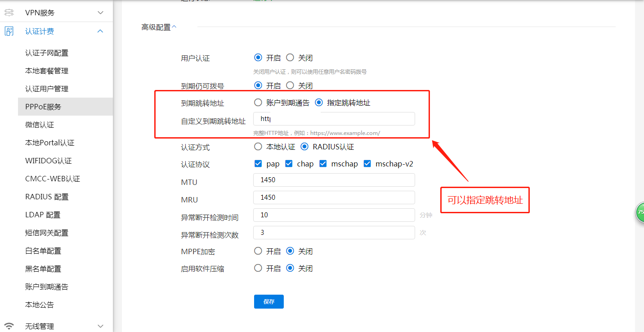Viewport: 644px width, 332px height.
Task: Collapse the 高级配置 section
Action: click(x=174, y=27)
